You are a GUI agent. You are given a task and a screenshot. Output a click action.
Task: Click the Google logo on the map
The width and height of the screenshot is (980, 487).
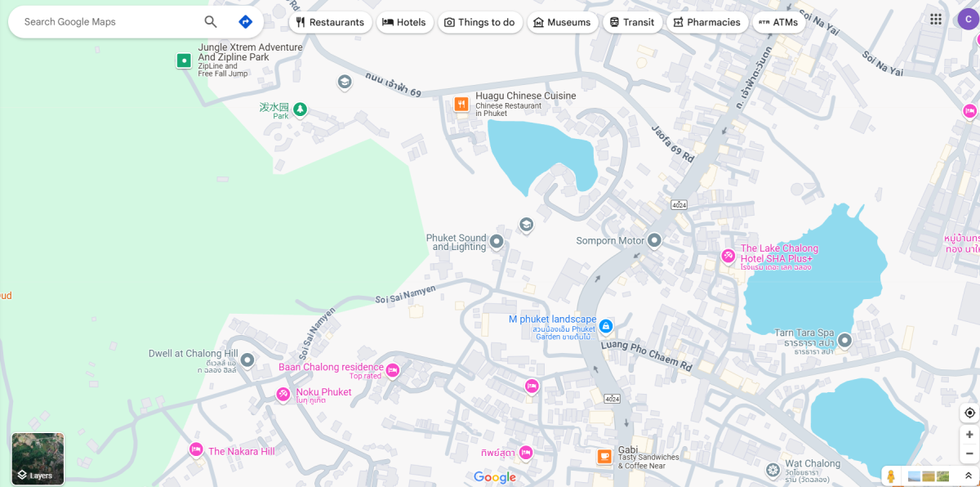[x=495, y=477]
